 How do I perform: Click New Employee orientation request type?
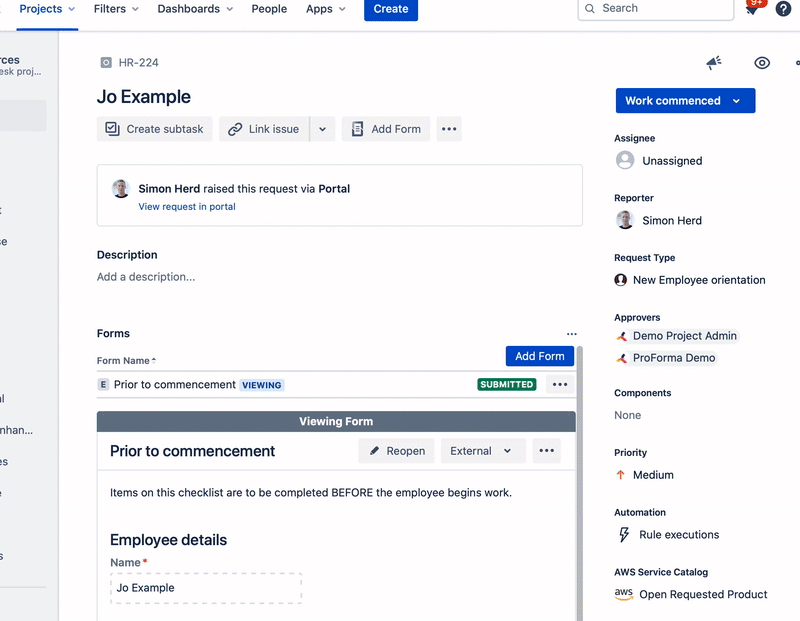pos(699,280)
